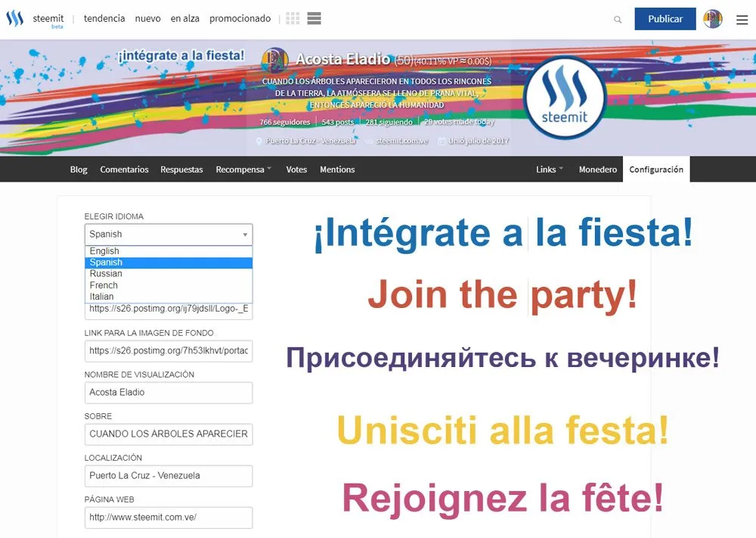Image resolution: width=756 pixels, height=538 pixels.
Task: Click the Steemit logo icon
Action: 14,18
